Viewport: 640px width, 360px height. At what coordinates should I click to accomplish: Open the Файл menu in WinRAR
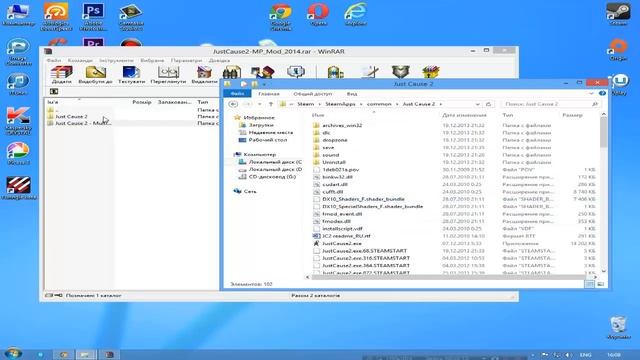(x=53, y=60)
